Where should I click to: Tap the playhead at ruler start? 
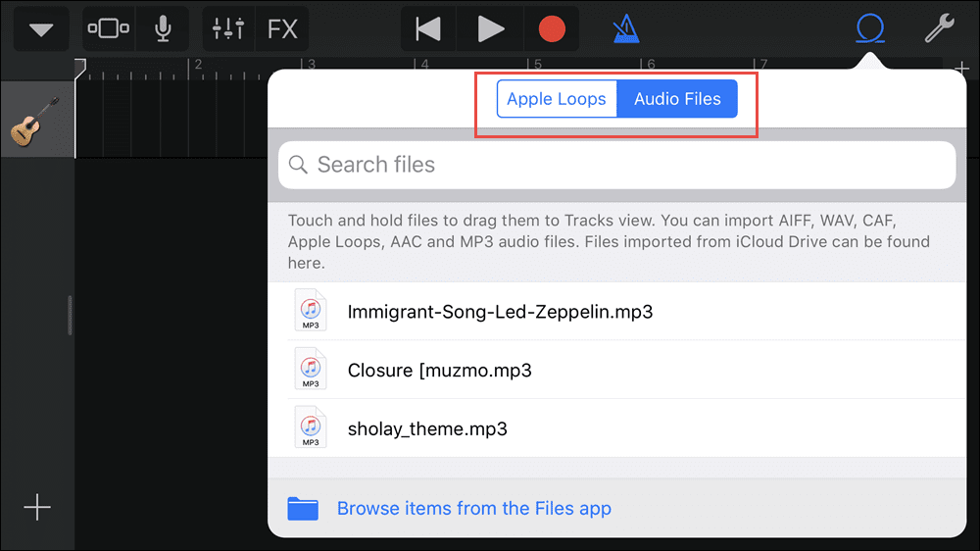click(79, 69)
